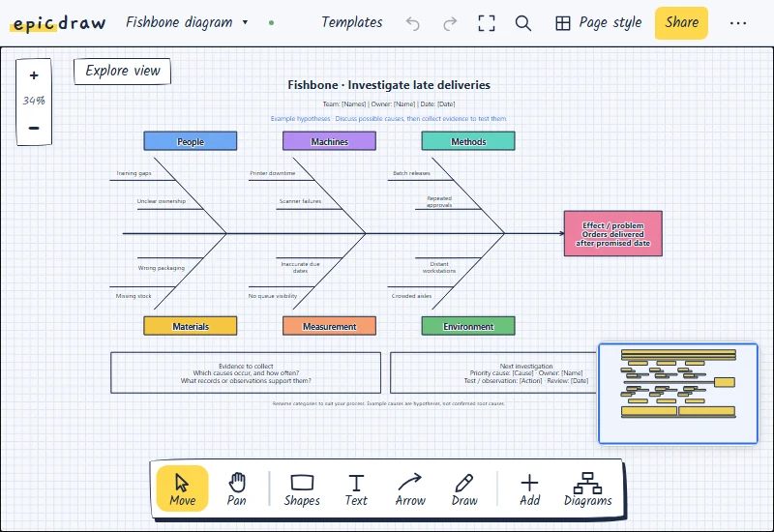The height and width of the screenshot is (532, 774).
Task: Click the redo arrow icon
Action: pyautogui.click(x=450, y=23)
